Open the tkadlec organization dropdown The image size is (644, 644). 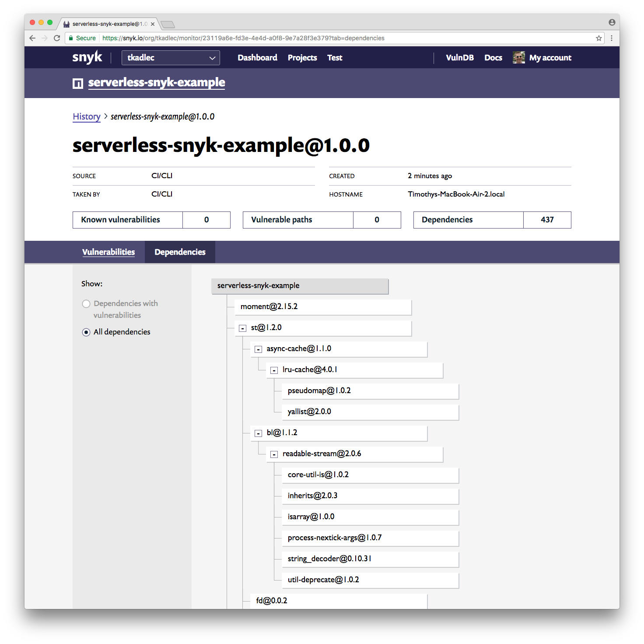click(x=171, y=57)
